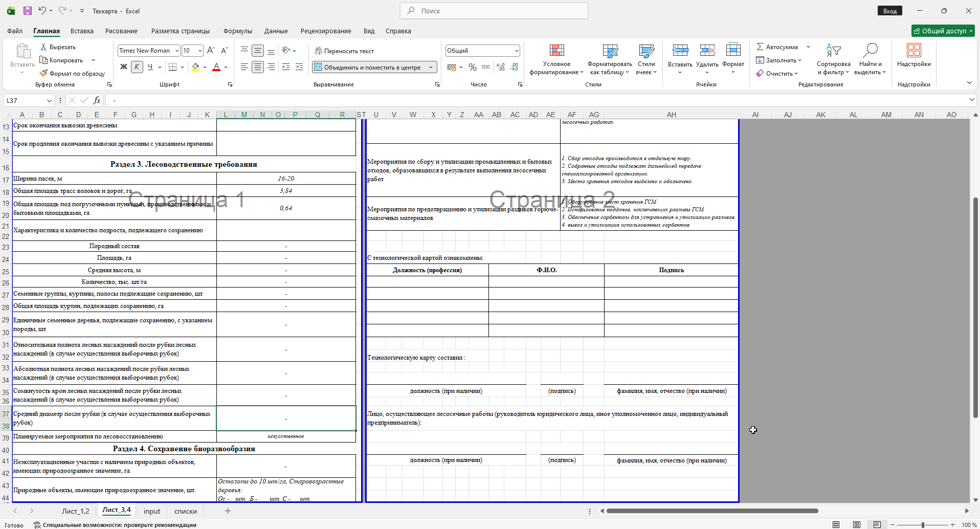Screen dimensions: 980x529
Task: Click the Save icon in title bar
Action: (28, 11)
